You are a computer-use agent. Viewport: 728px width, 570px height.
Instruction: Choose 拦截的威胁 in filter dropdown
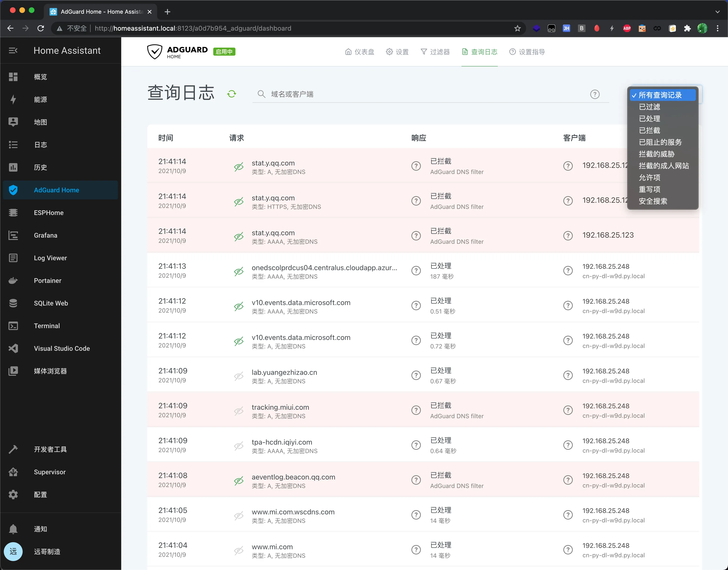pos(663,154)
